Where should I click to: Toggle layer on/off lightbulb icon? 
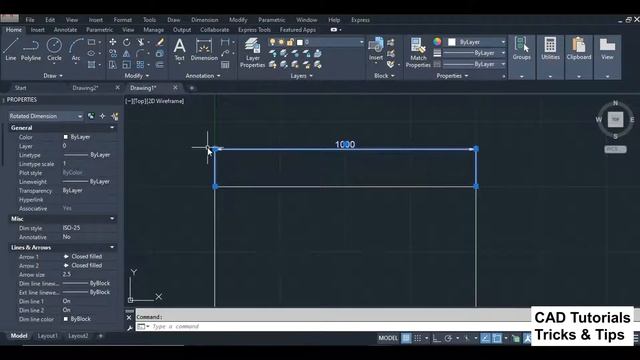pyautogui.click(x=272, y=42)
